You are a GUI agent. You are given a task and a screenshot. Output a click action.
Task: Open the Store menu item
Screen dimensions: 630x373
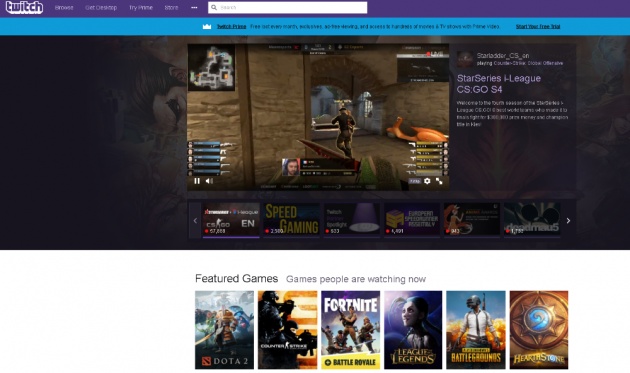tap(171, 8)
